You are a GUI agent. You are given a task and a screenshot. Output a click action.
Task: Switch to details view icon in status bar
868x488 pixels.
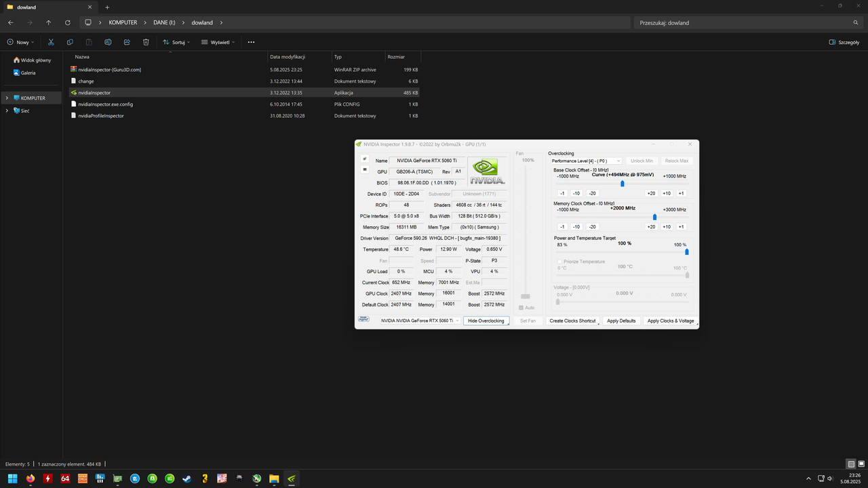[x=851, y=464]
